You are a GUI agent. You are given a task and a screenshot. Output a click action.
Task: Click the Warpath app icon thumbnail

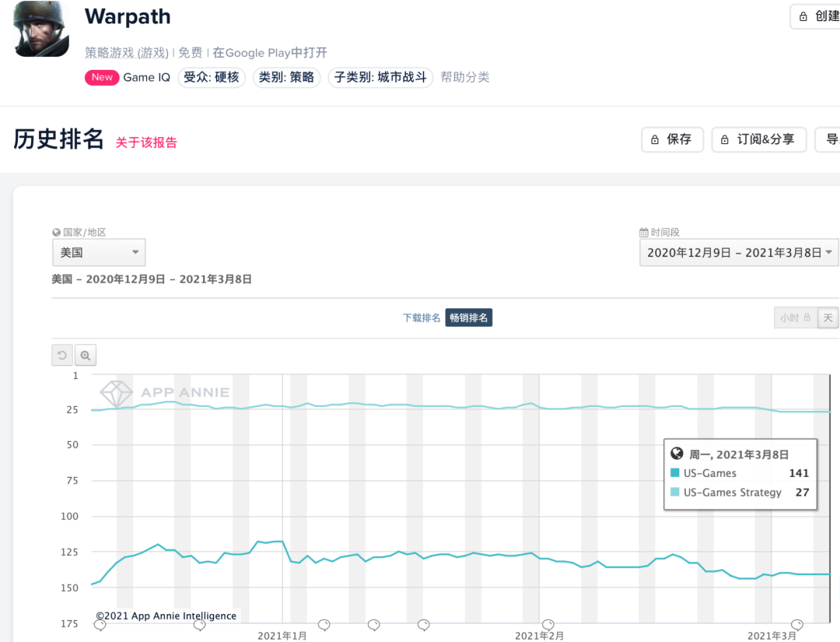(x=41, y=28)
